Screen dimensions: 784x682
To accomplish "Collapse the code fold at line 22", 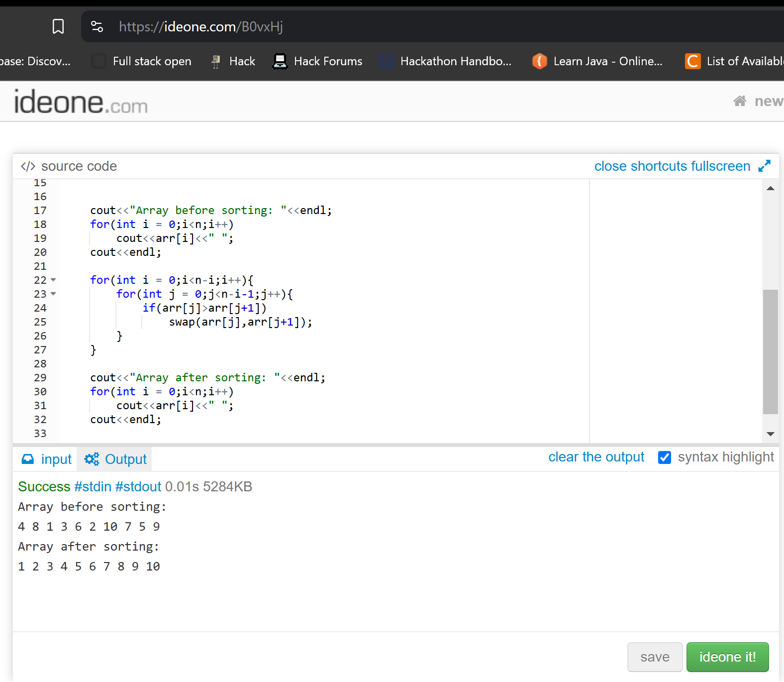I will pyautogui.click(x=53, y=280).
